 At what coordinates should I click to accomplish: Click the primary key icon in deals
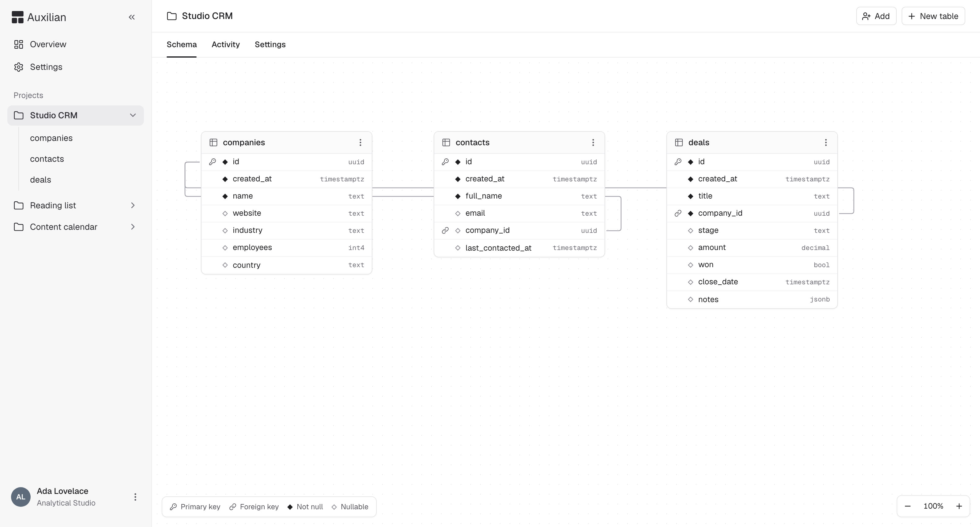tap(678, 162)
